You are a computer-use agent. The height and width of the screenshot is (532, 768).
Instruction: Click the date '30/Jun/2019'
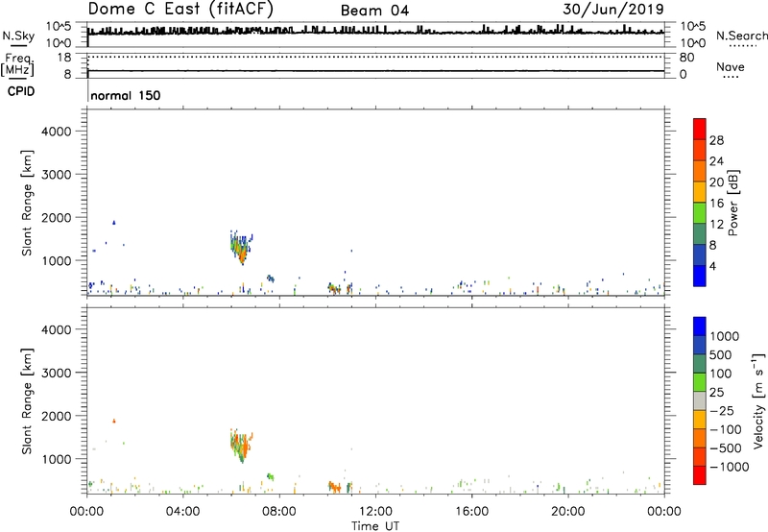tap(613, 10)
